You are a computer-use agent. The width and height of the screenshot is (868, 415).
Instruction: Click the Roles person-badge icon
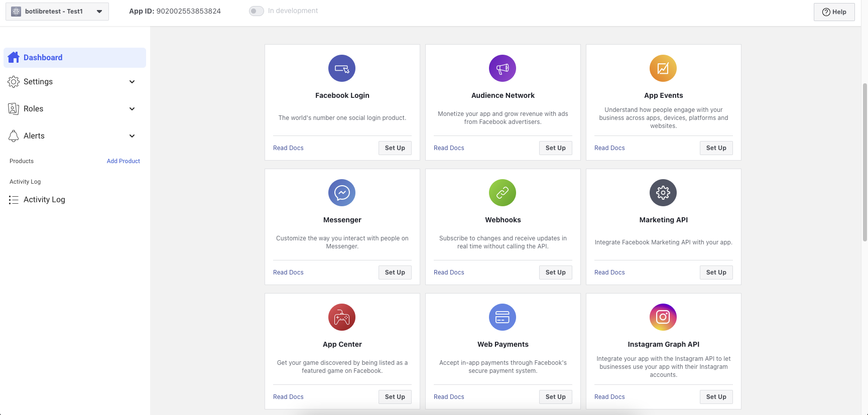pyautogui.click(x=14, y=109)
